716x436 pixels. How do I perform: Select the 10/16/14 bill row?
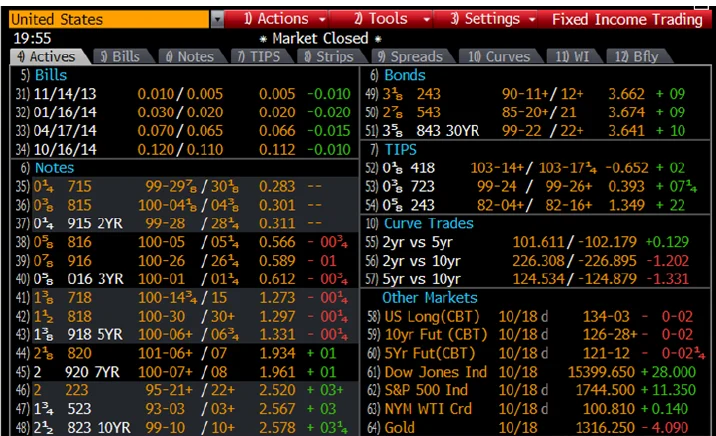coord(180,150)
